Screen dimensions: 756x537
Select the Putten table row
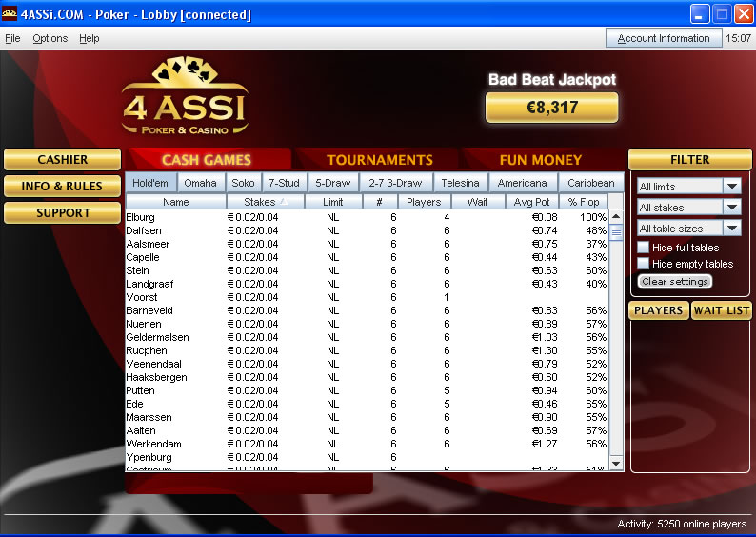367,390
